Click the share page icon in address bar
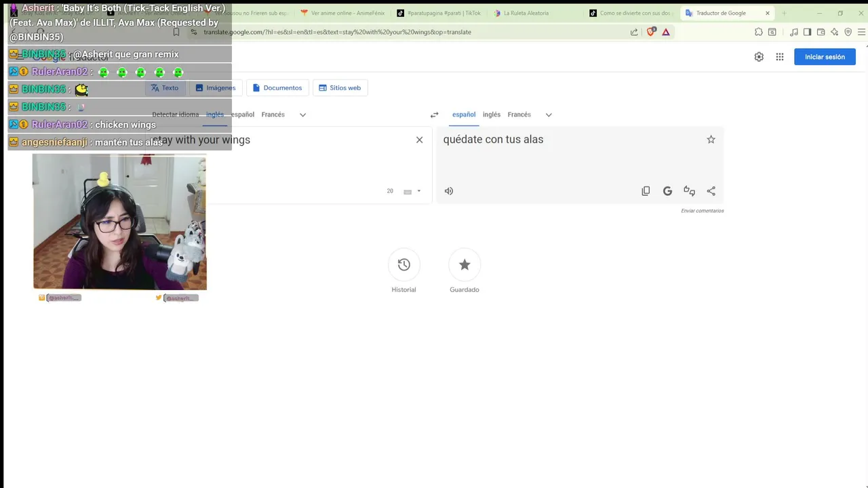The width and height of the screenshot is (868, 488). click(634, 32)
